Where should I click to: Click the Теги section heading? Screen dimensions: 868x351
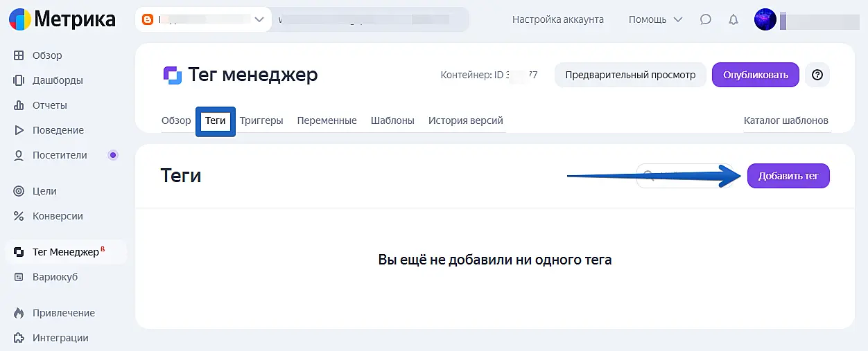181,175
